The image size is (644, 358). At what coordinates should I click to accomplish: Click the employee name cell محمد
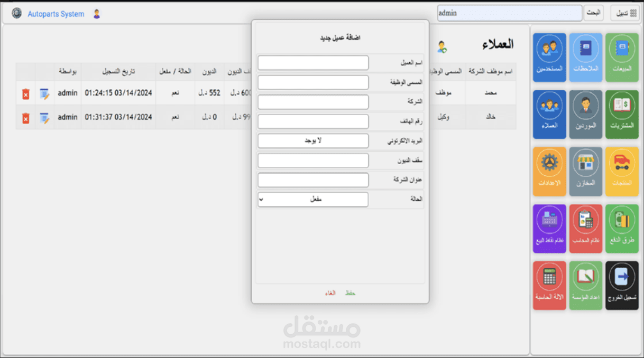(x=491, y=93)
